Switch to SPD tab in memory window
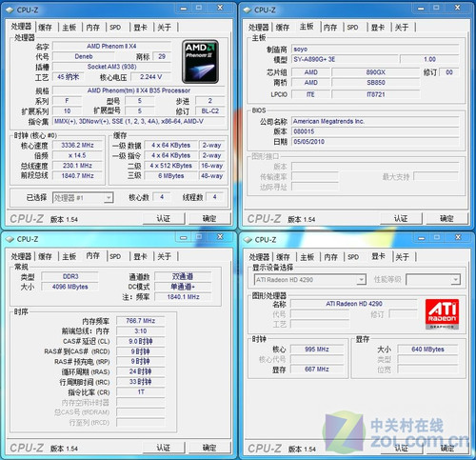This screenshot has height=460, width=476. (115, 256)
